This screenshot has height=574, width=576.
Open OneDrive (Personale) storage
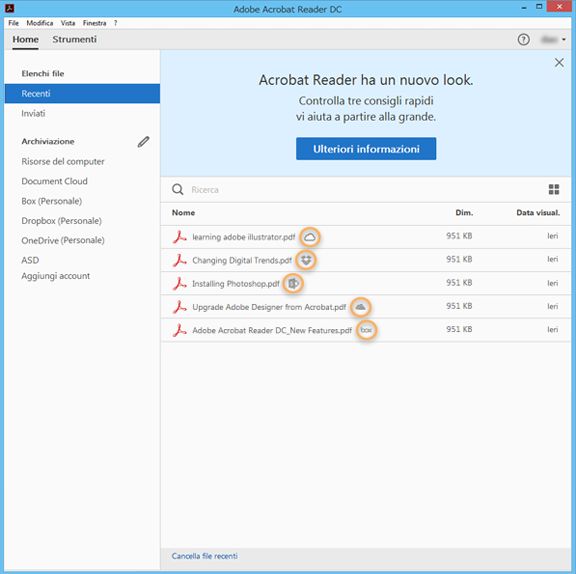point(63,240)
